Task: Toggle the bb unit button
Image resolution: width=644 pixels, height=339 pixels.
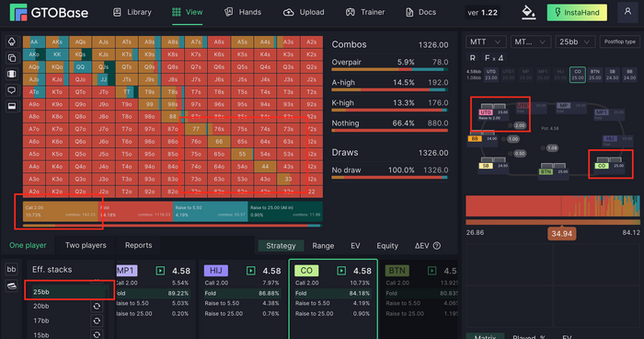Action: 11,269
